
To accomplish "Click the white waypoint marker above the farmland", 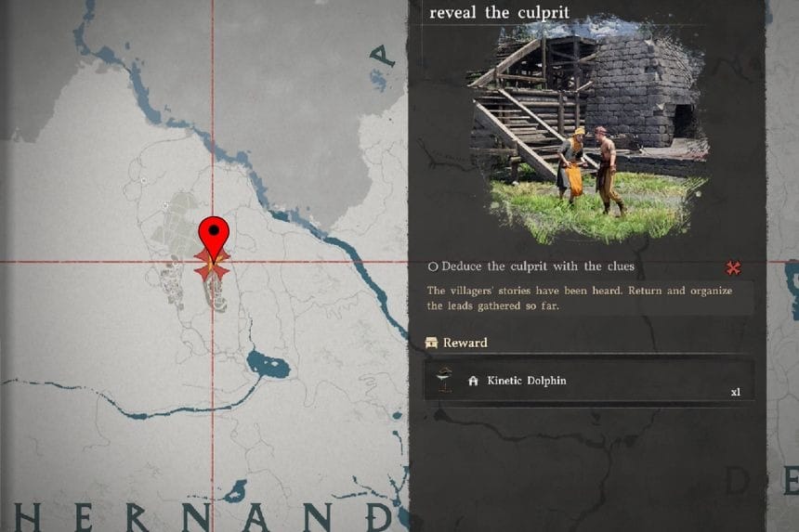I will tap(165, 206).
